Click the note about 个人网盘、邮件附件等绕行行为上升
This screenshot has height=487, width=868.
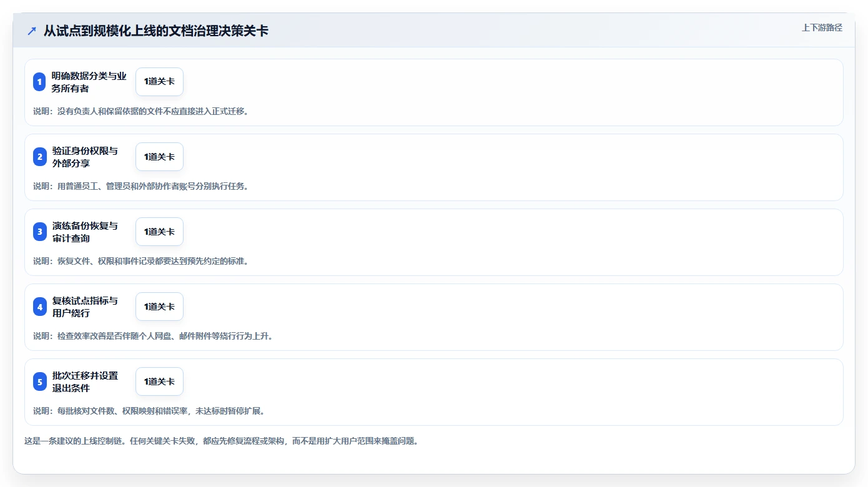point(153,336)
